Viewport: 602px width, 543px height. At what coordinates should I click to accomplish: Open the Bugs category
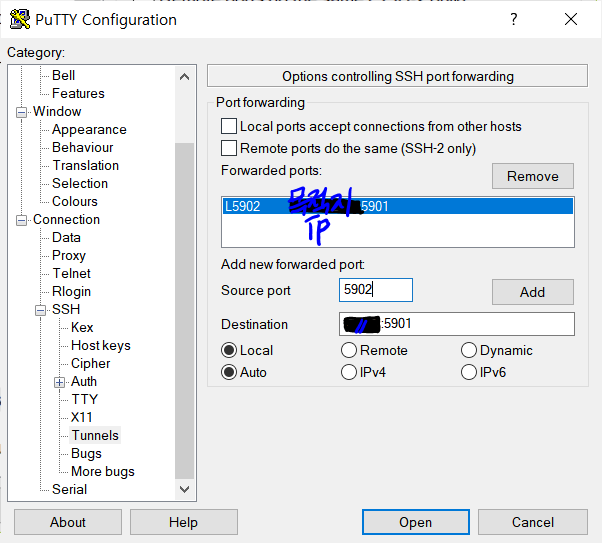coord(86,454)
